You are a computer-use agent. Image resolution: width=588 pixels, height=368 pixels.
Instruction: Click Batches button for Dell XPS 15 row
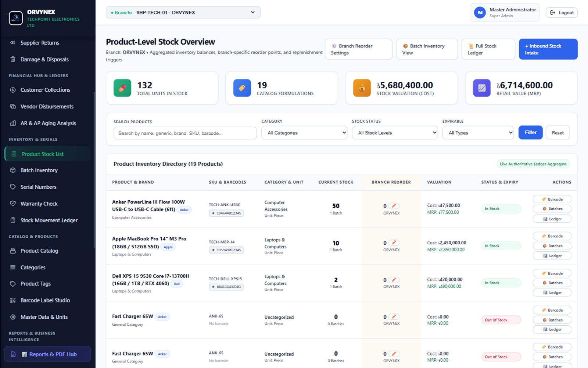click(552, 283)
